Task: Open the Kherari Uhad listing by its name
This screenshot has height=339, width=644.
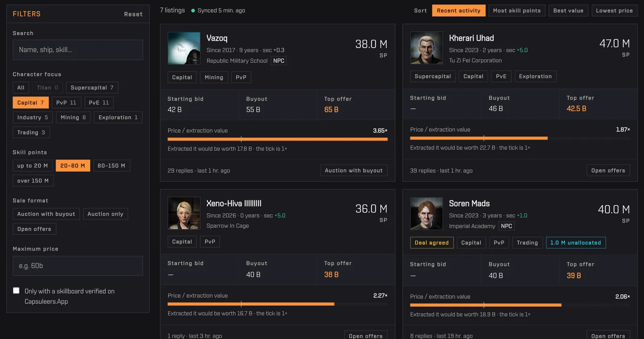Action: [471, 38]
